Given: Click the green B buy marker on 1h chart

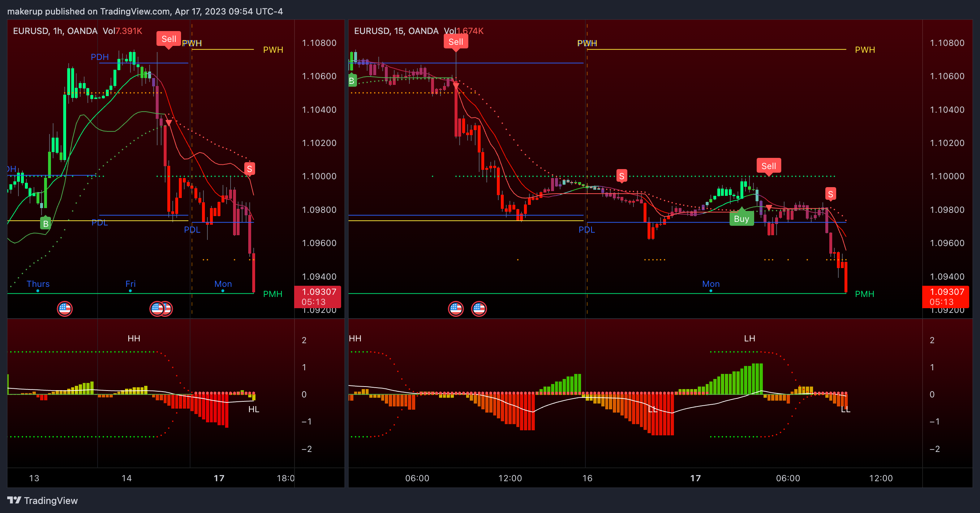Looking at the screenshot, I should coord(46,223).
